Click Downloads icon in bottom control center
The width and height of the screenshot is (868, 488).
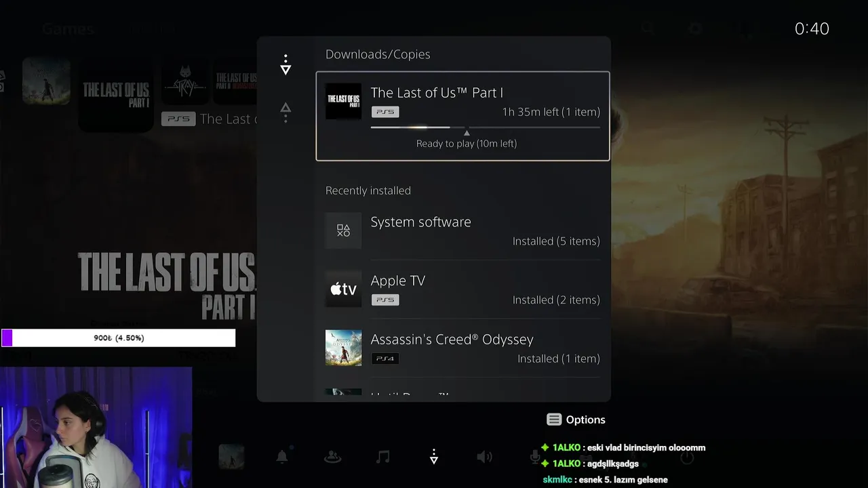(x=434, y=457)
